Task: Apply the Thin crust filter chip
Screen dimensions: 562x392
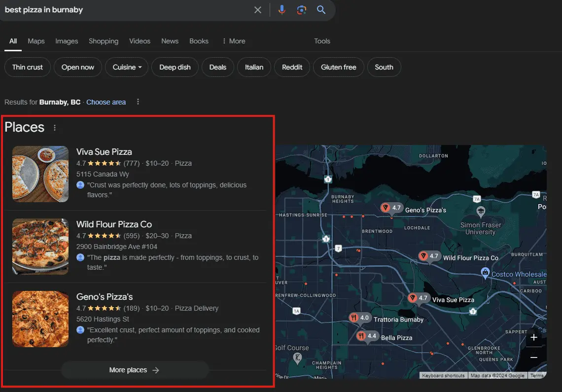Action: pos(27,67)
